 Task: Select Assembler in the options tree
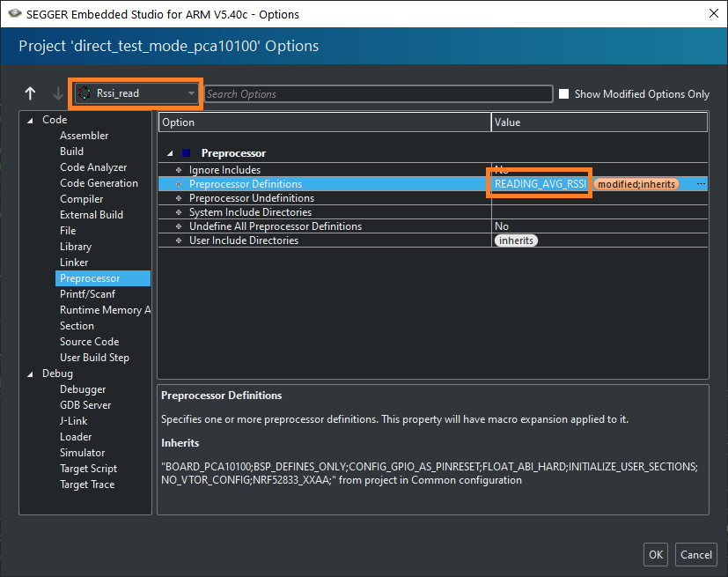click(x=84, y=136)
